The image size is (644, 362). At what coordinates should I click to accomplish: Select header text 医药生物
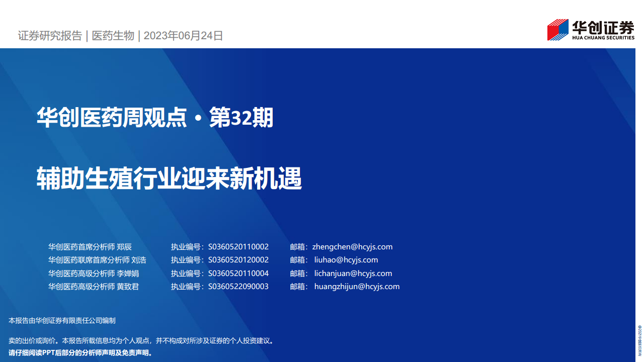[113, 36]
